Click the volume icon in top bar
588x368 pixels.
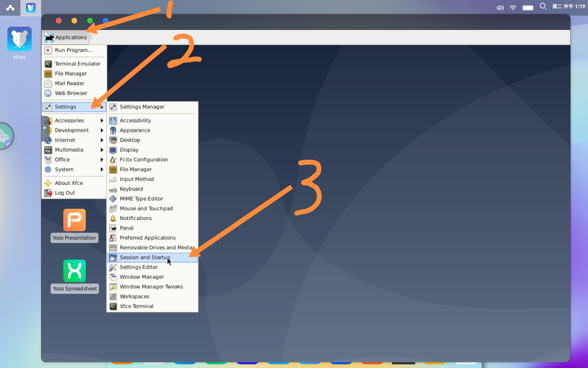(x=500, y=8)
